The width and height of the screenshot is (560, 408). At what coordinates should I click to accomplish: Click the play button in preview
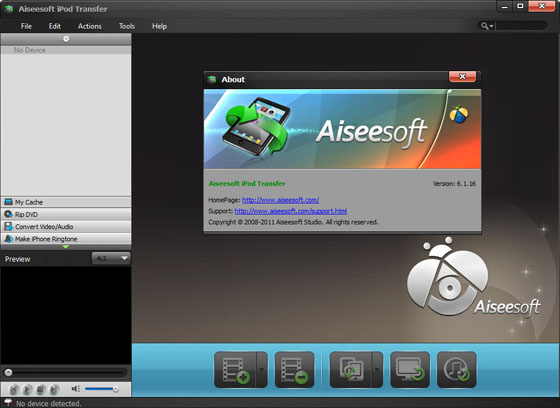(x=27, y=389)
